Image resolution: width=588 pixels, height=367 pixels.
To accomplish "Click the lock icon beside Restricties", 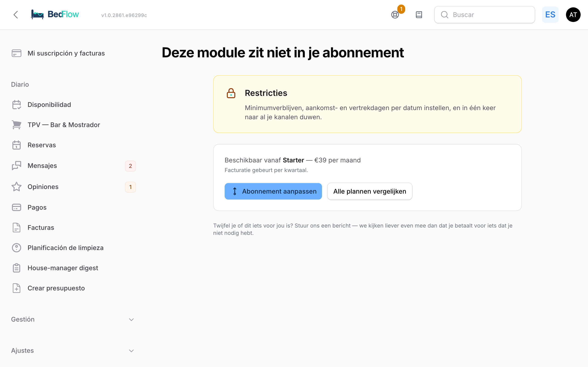I will click(x=231, y=93).
